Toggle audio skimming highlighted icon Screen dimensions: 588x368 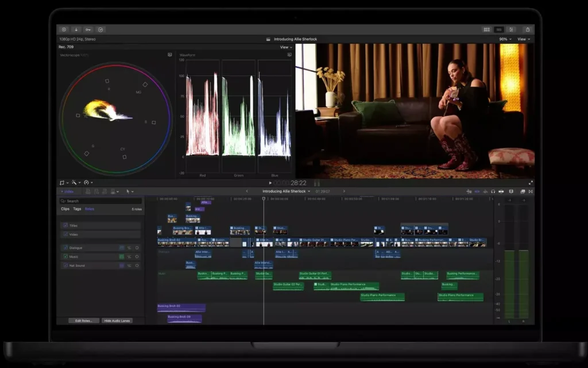[477, 191]
